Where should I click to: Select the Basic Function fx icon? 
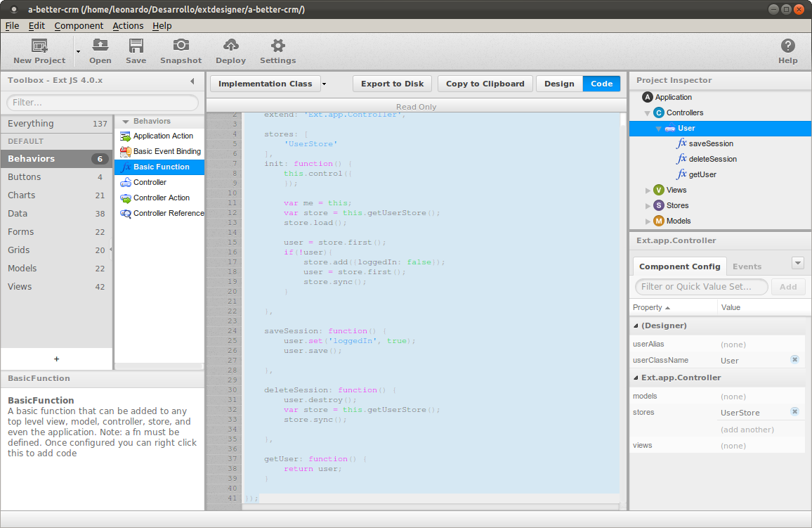pos(125,167)
